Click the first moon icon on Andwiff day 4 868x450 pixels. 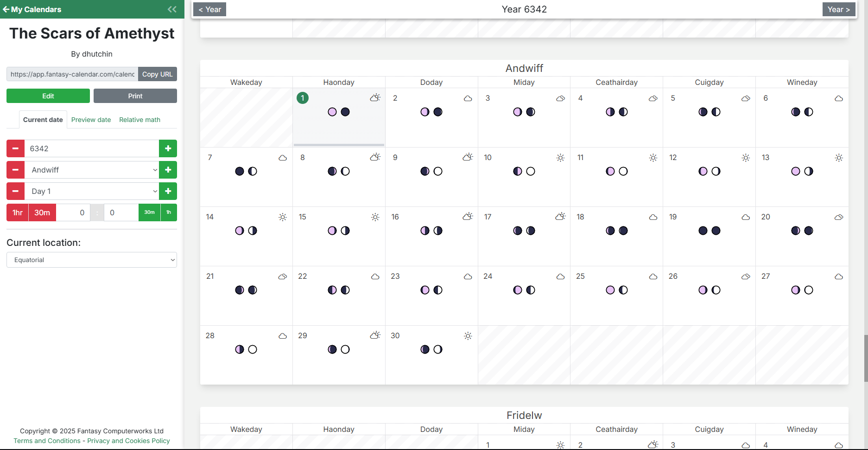click(610, 112)
